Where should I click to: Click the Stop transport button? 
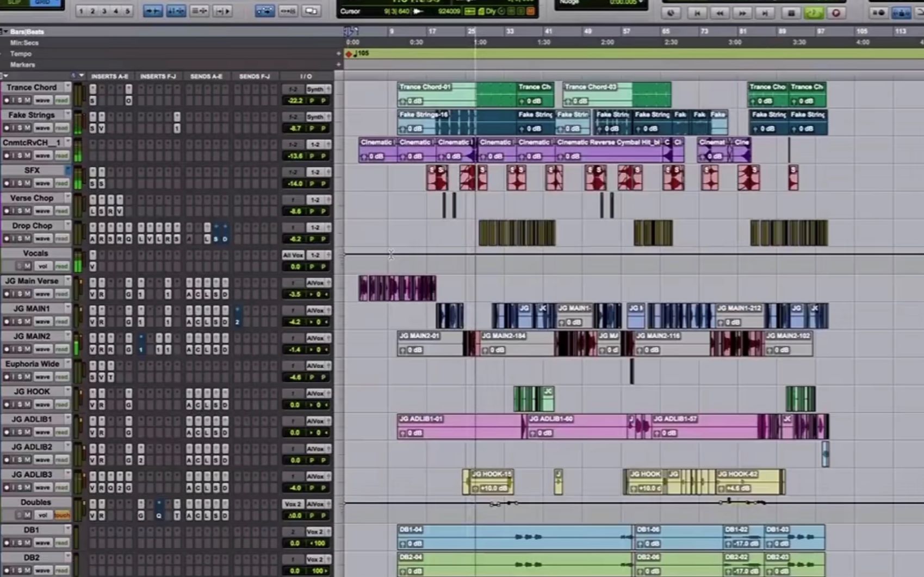[x=791, y=13]
